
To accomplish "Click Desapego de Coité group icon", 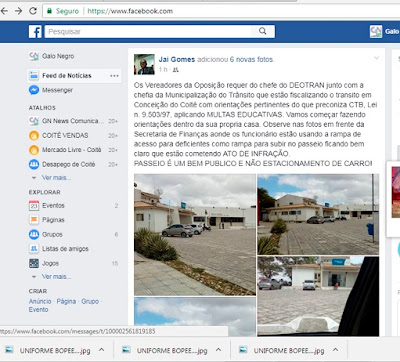I will coord(34,164).
